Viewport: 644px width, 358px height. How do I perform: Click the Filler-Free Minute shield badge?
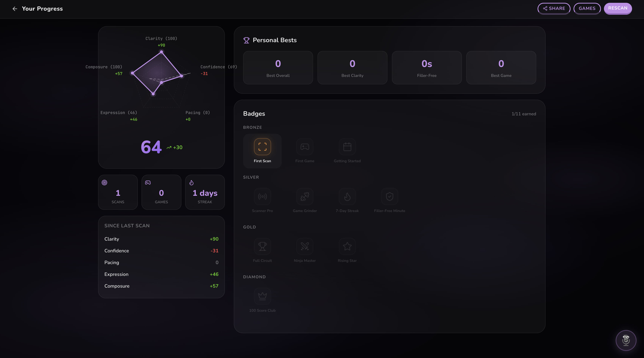click(x=389, y=197)
